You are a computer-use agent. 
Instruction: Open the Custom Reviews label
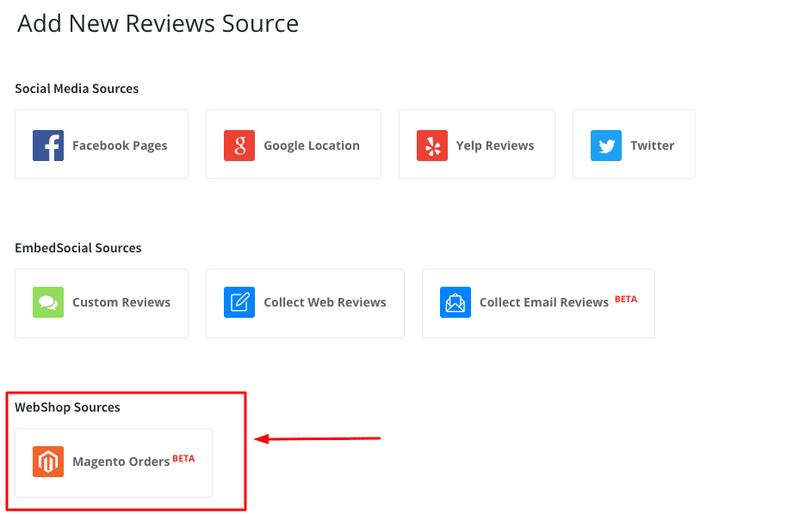[x=121, y=302]
